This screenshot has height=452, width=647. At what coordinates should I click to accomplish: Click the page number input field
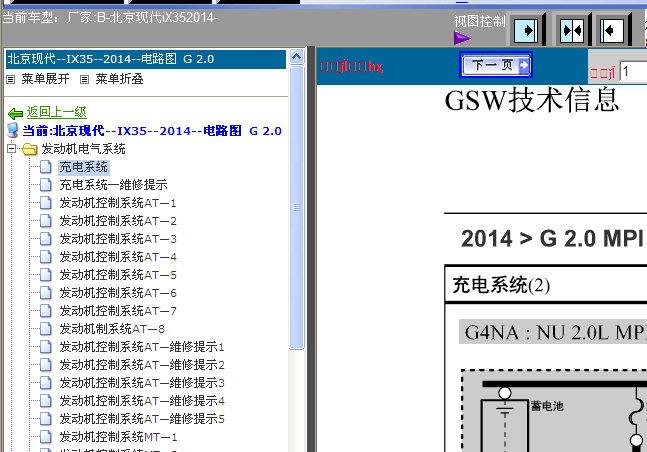[634, 71]
